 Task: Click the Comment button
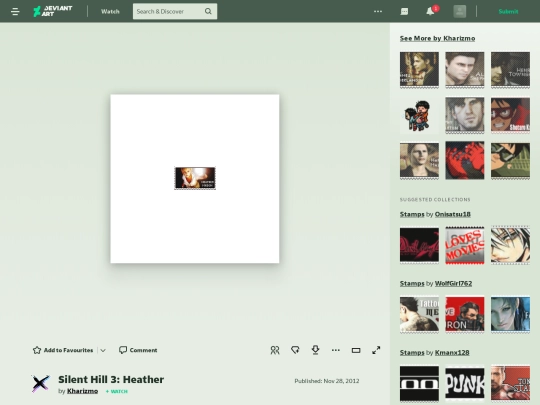coord(138,350)
